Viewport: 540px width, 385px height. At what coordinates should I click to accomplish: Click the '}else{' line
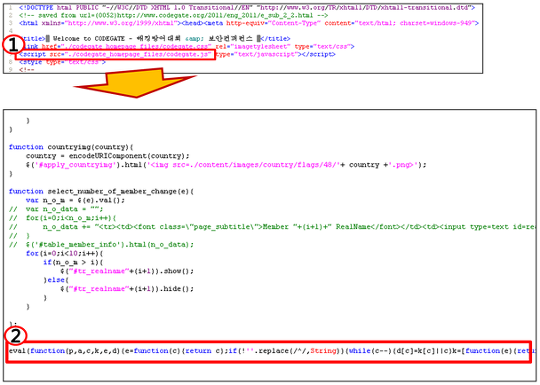[56, 280]
